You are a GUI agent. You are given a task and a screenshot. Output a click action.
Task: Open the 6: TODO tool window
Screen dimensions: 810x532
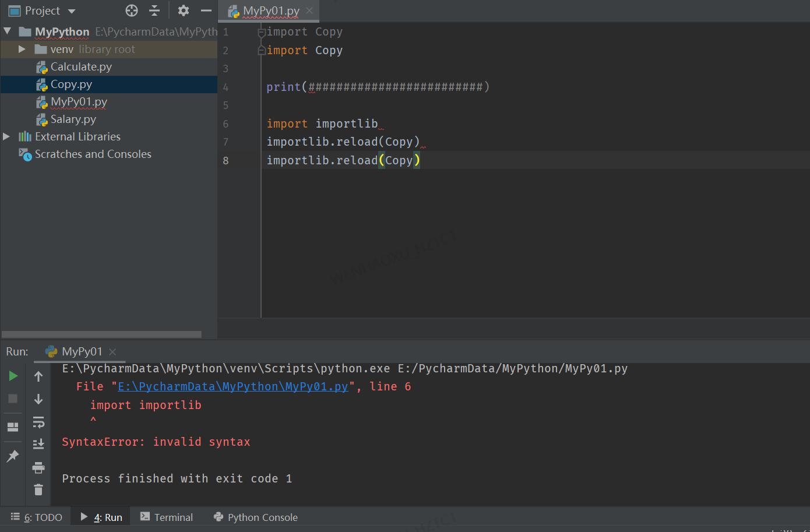click(37, 517)
